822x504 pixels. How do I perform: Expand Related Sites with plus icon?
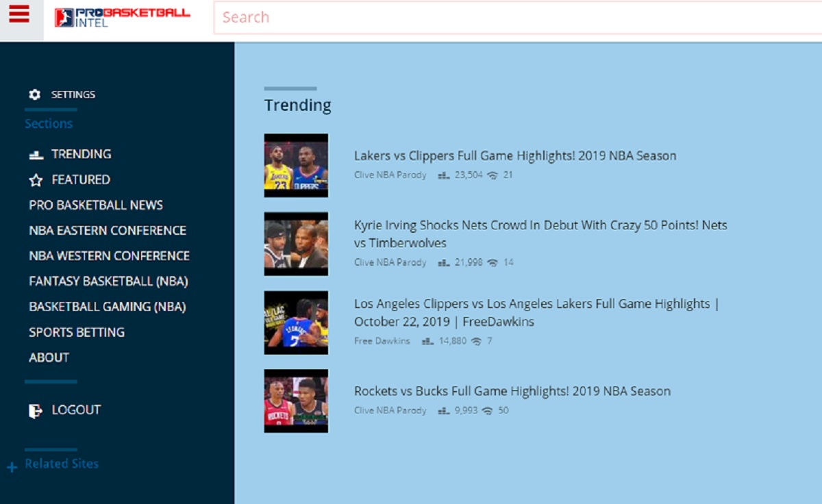point(12,468)
